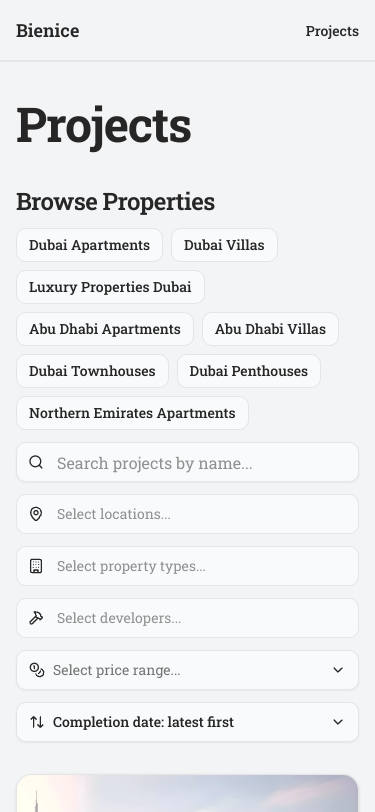Open the Select developers field
The width and height of the screenshot is (375, 812).
[188, 618]
